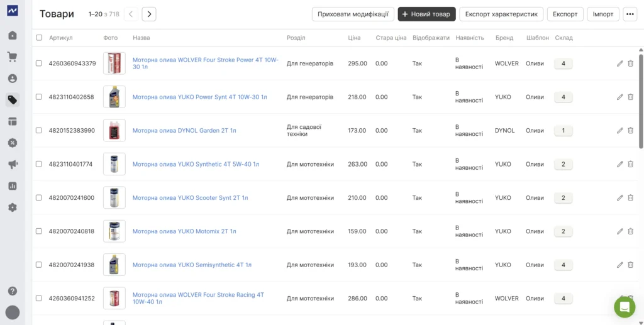Open the home dashboard sidebar icon
This screenshot has width=644, height=325.
(13, 35)
